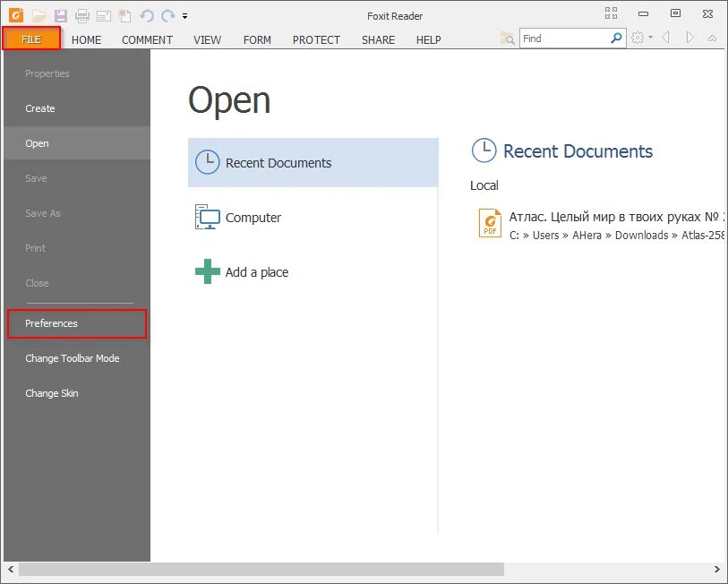The height and width of the screenshot is (584, 728).
Task: Click the next search result triangle
Action: [x=689, y=37]
